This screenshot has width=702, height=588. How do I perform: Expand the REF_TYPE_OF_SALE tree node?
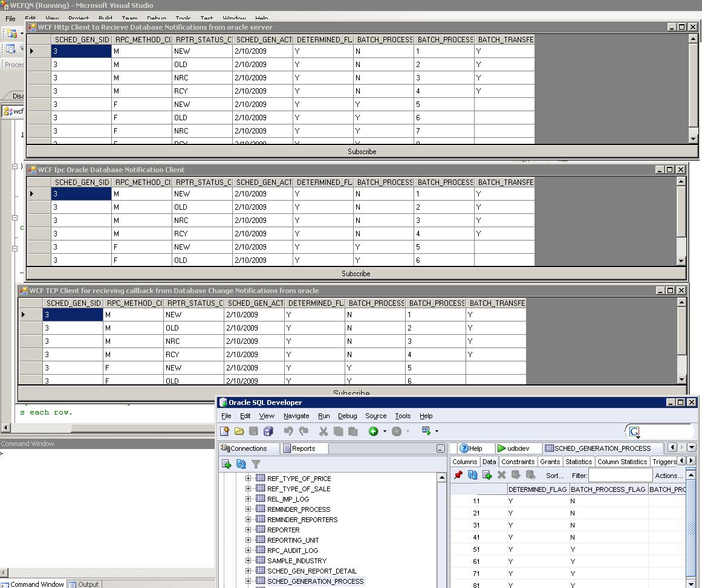pyautogui.click(x=248, y=489)
